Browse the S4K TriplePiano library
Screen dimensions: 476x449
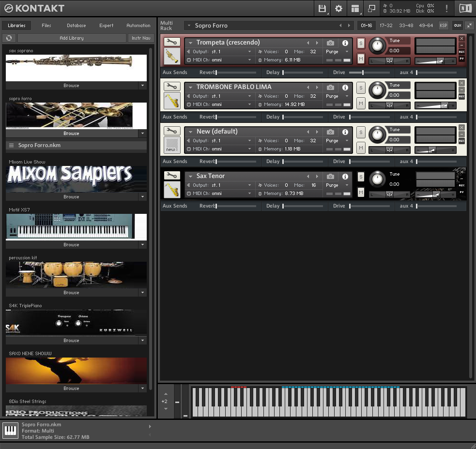tap(72, 341)
